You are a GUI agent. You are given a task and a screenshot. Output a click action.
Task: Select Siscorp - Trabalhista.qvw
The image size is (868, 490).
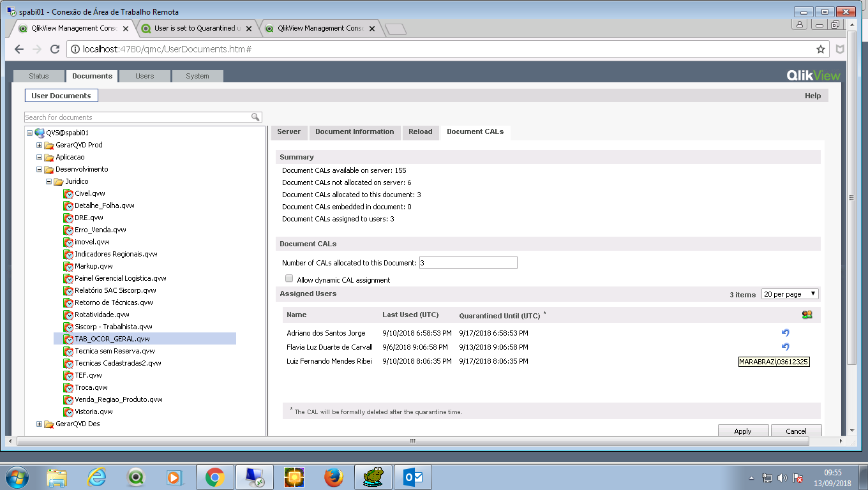click(x=114, y=327)
